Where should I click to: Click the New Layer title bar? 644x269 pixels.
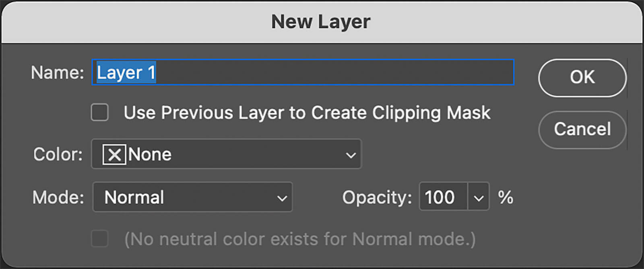(x=321, y=22)
